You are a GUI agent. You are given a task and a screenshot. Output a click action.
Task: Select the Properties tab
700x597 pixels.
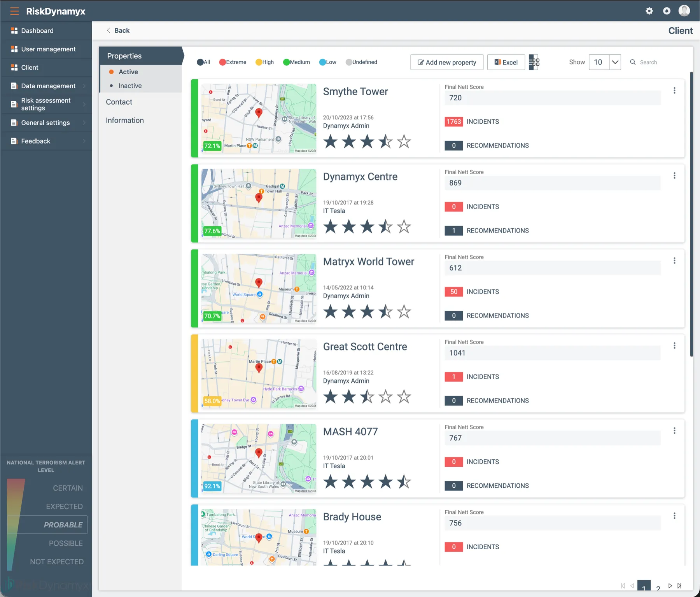[x=140, y=56]
